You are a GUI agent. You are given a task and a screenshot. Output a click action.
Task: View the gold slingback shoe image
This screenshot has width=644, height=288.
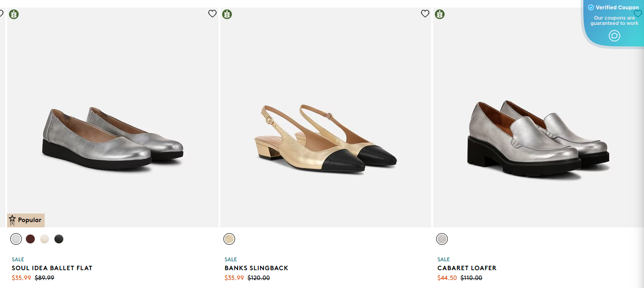(326, 138)
